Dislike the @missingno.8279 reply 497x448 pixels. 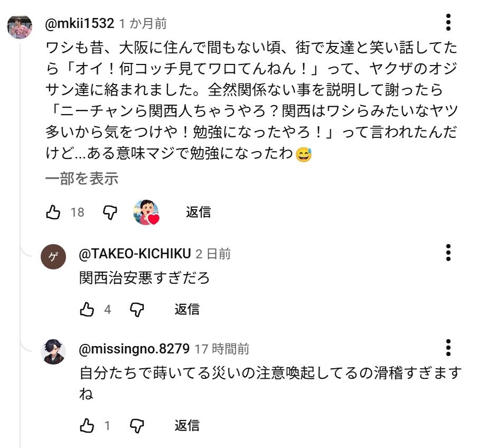[137, 425]
